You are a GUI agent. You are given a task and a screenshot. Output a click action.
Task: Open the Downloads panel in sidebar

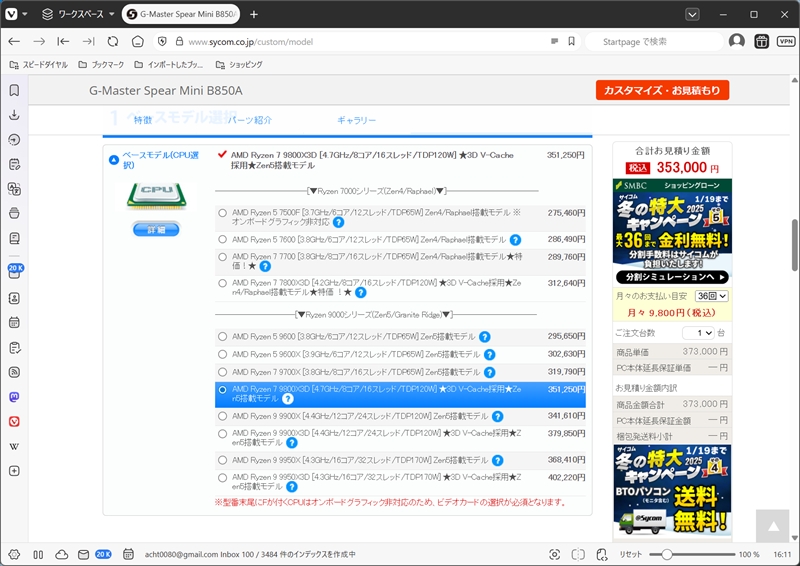pos(14,115)
